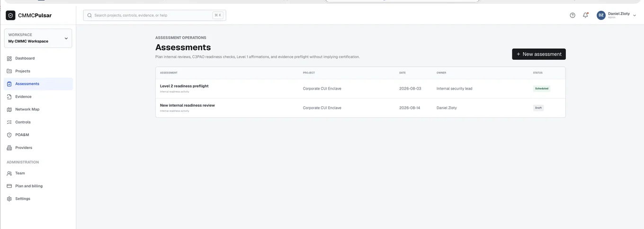Image resolution: width=644 pixels, height=229 pixels.
Task: Click the ⌘K shortcut badge
Action: tap(218, 15)
